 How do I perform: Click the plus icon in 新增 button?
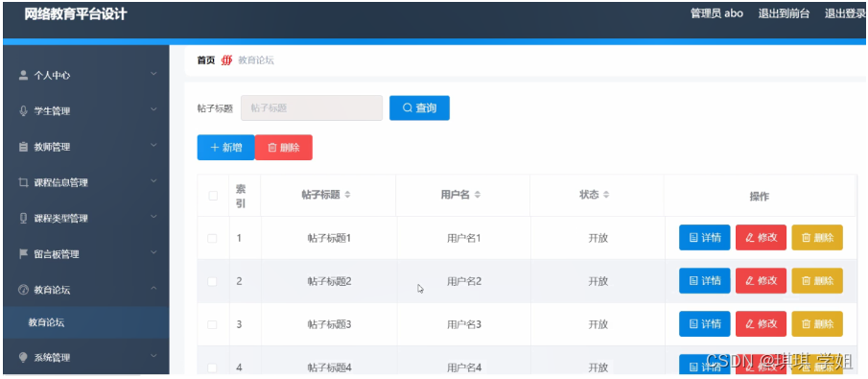(x=215, y=148)
